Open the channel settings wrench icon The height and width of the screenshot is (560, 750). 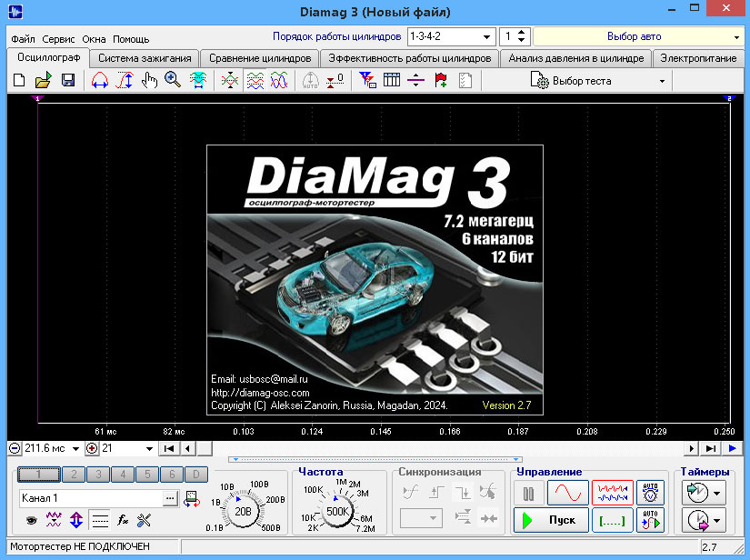144,521
